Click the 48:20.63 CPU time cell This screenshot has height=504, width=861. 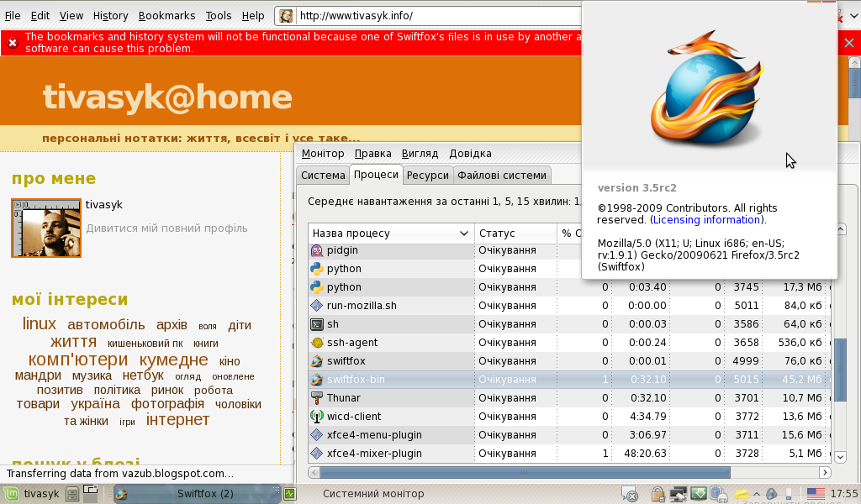click(645, 454)
